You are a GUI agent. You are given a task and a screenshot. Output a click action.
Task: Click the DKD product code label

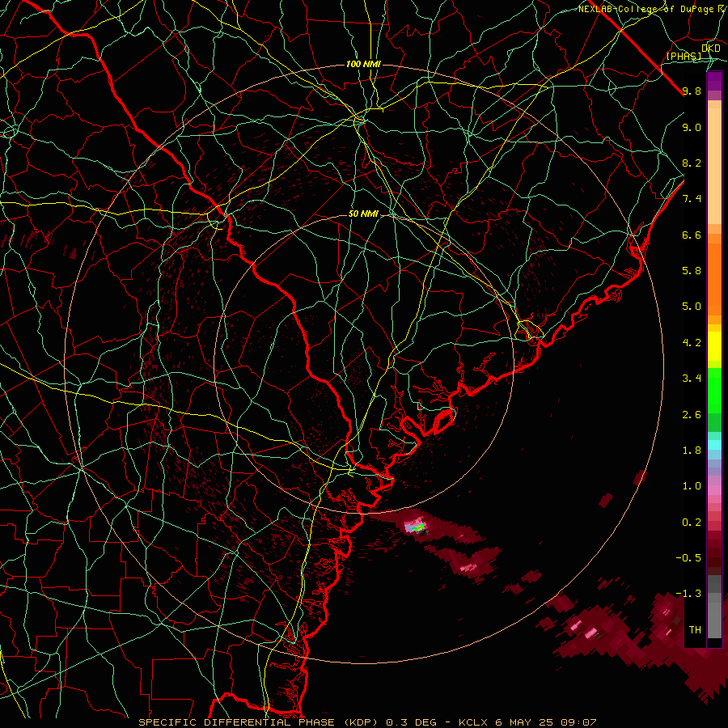coord(710,49)
